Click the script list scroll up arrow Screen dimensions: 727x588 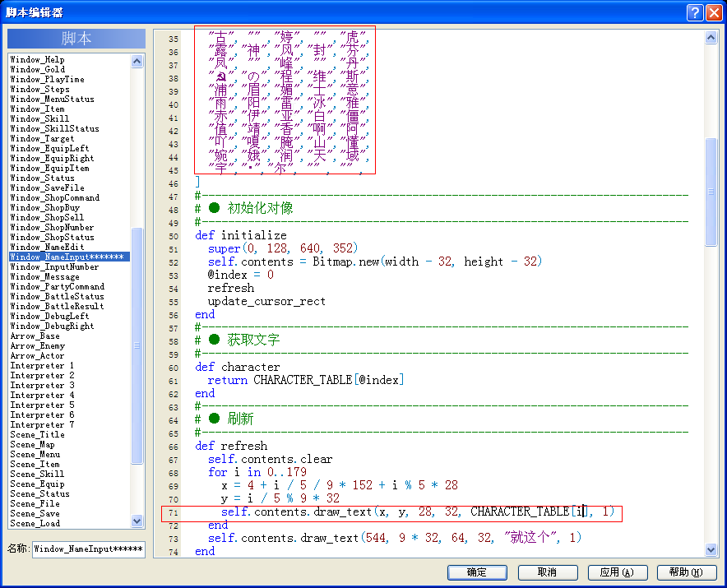(137, 61)
